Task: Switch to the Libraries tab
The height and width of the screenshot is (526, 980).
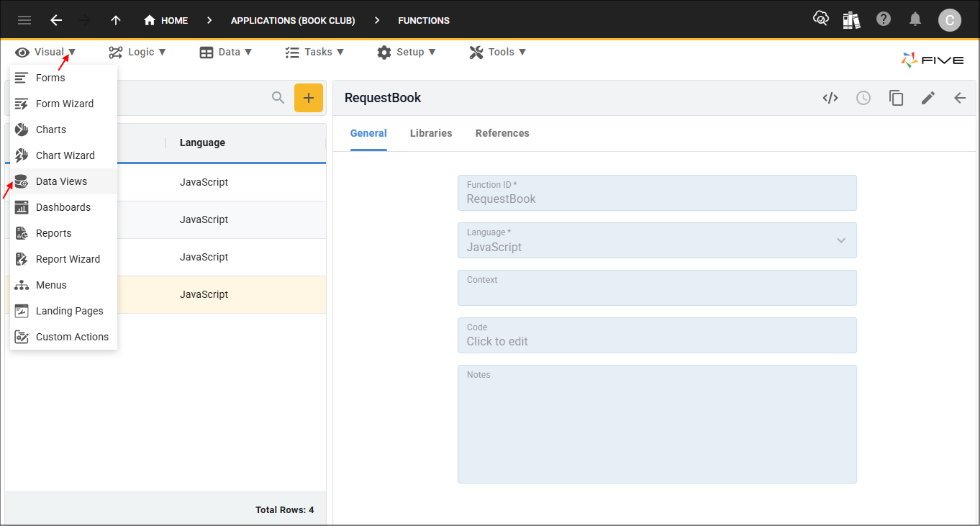Action: click(x=430, y=133)
